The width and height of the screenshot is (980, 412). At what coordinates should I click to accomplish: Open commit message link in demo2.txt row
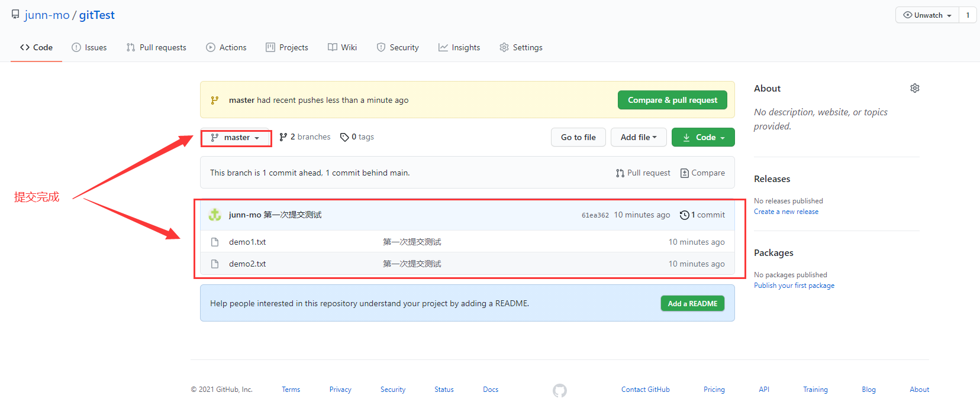(x=412, y=264)
